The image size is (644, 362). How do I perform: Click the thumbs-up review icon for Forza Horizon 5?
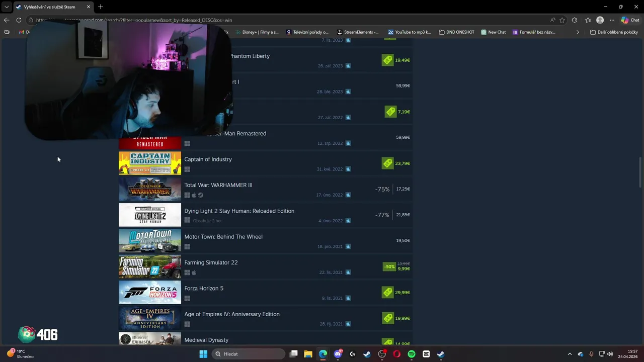(348, 298)
